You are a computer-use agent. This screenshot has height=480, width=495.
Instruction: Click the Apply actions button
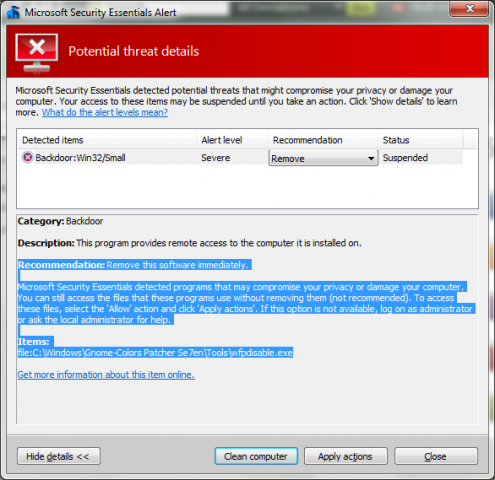tap(346, 456)
